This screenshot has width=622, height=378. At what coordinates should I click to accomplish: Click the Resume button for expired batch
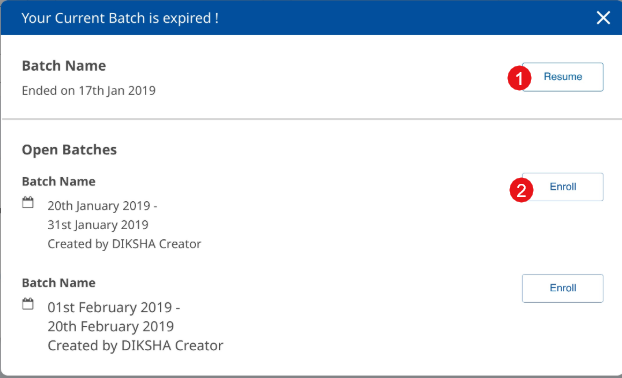pyautogui.click(x=562, y=77)
